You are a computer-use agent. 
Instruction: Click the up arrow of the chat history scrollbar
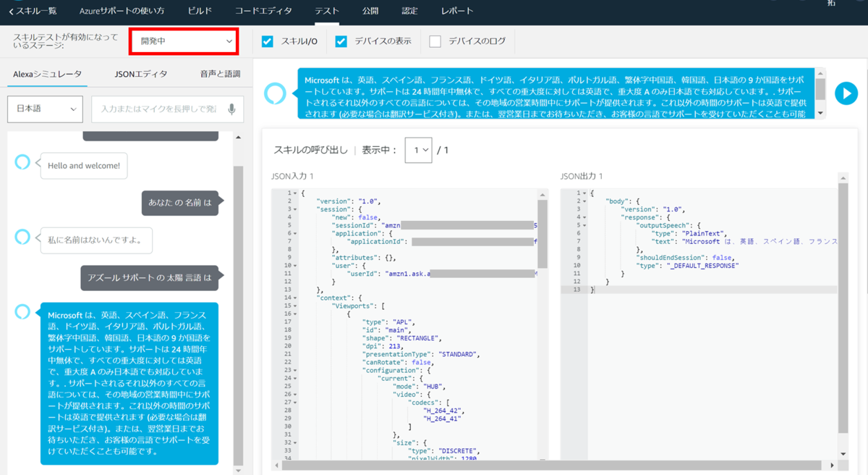coord(239,138)
